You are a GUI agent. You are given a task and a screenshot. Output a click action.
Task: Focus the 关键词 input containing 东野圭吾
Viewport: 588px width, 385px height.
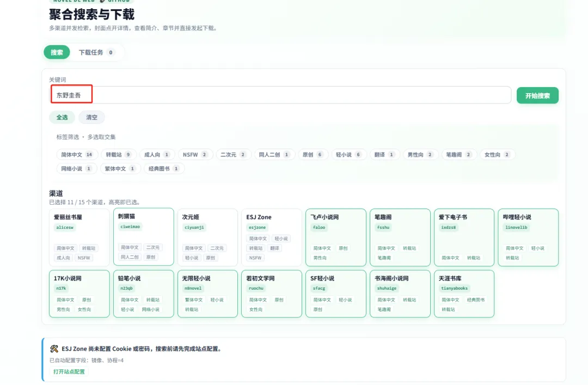tap(280, 95)
